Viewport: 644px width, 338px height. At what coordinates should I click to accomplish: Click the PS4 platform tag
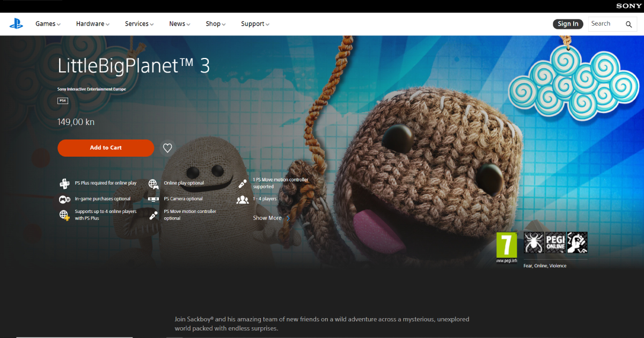click(x=62, y=100)
